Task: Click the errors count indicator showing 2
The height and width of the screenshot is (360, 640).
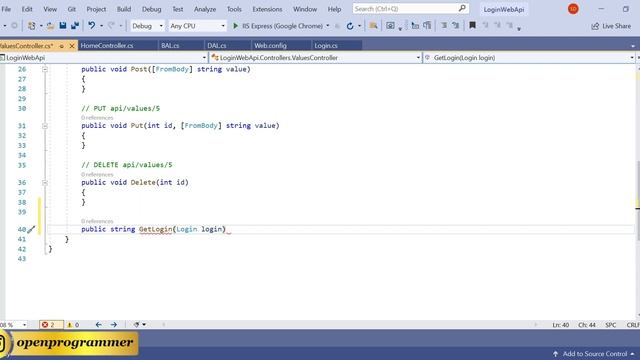Action: [51, 324]
